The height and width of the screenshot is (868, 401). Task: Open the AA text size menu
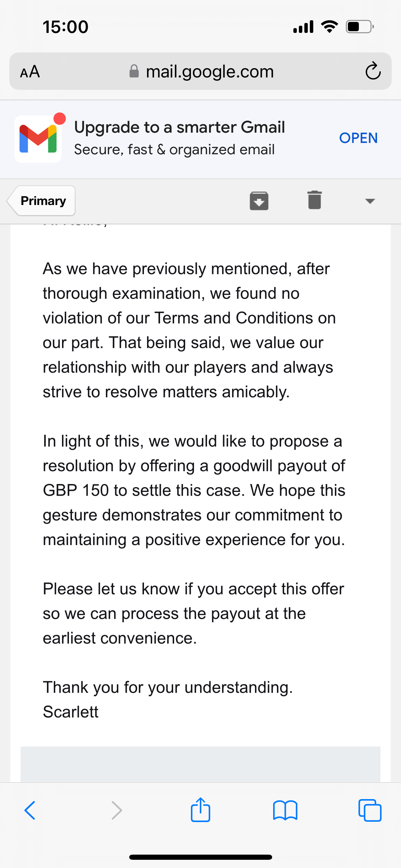tap(30, 72)
